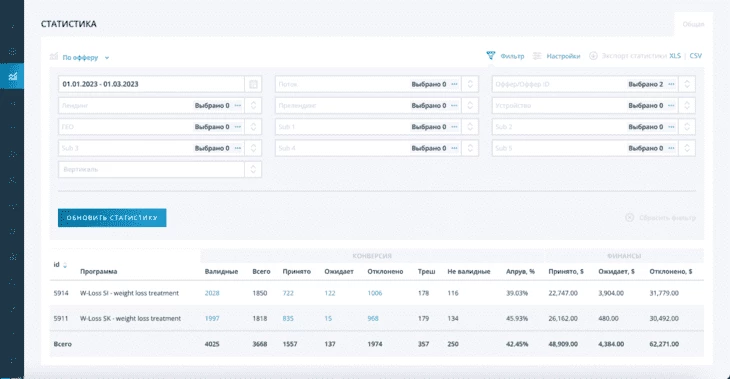
Task: Click the export statistics download icon
Action: (x=593, y=56)
